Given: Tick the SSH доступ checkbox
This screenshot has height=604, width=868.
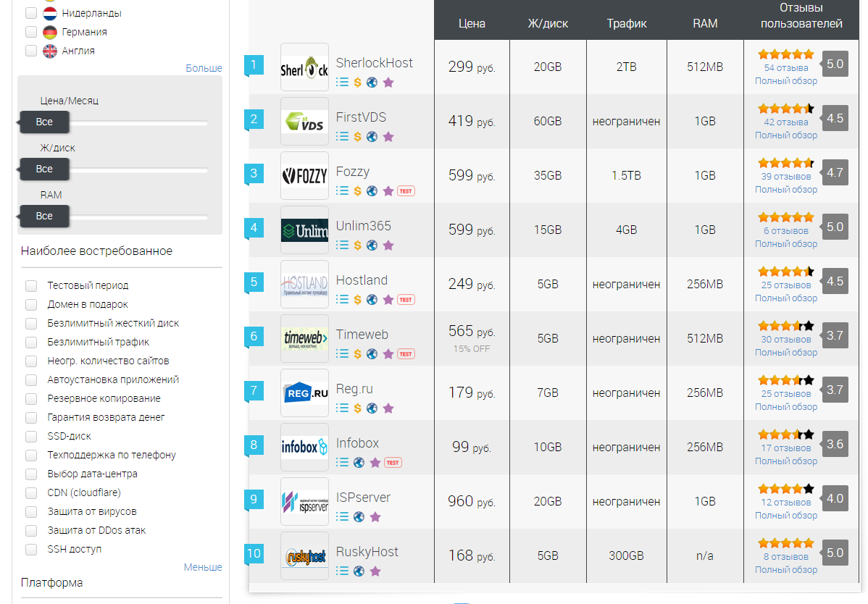Looking at the screenshot, I should [x=31, y=549].
